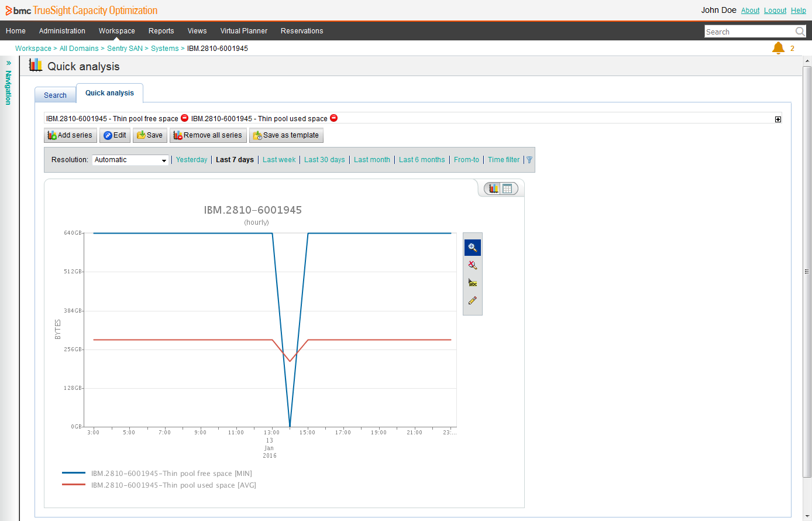Open the Views menu
This screenshot has height=521, width=812.
pos(197,31)
